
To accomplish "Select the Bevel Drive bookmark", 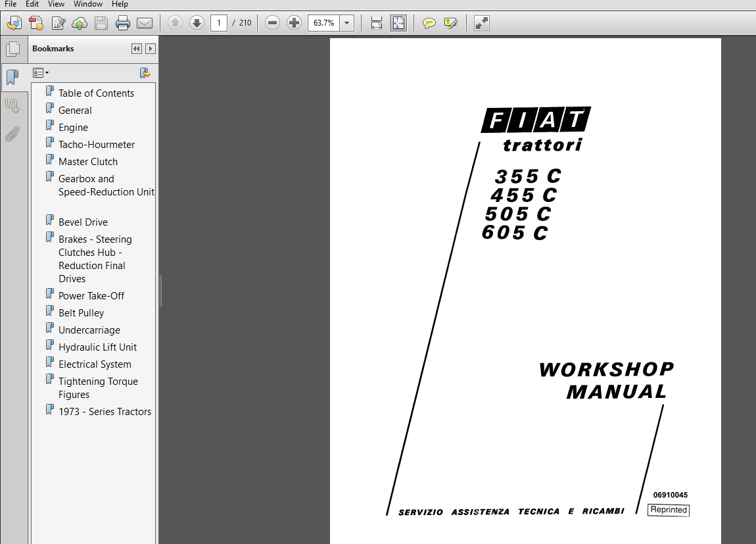I will (x=83, y=222).
